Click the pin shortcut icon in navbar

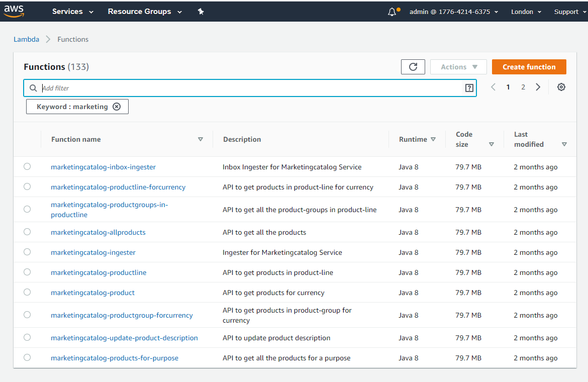(201, 12)
